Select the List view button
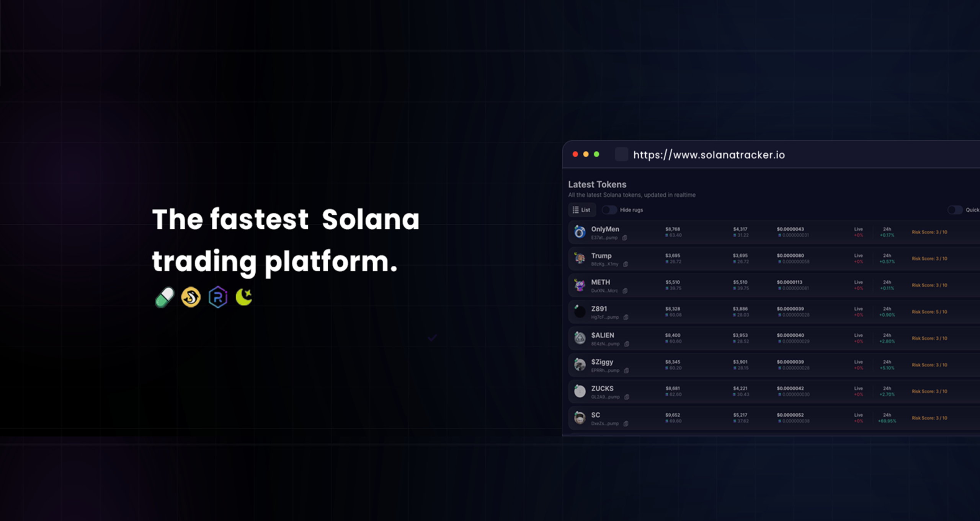Viewport: 980px width, 521px height. tap(581, 210)
